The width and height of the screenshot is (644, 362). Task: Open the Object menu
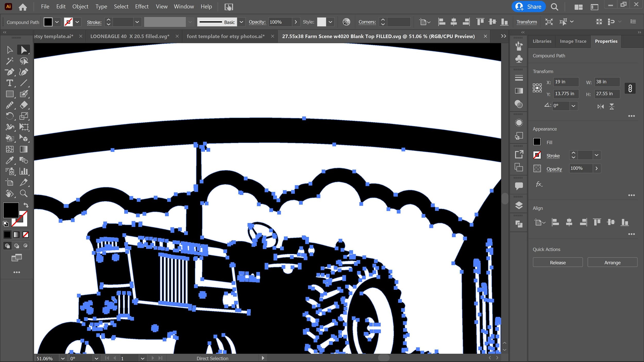coord(80,7)
